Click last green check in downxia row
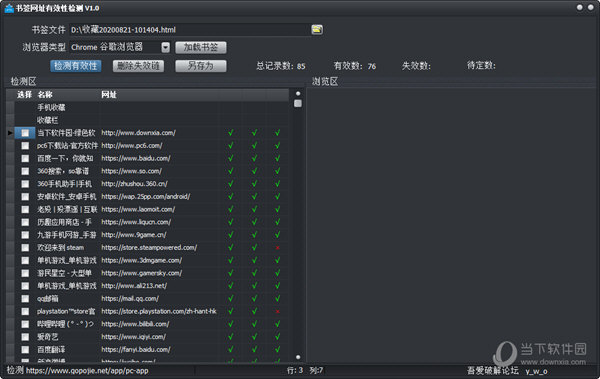 point(277,133)
